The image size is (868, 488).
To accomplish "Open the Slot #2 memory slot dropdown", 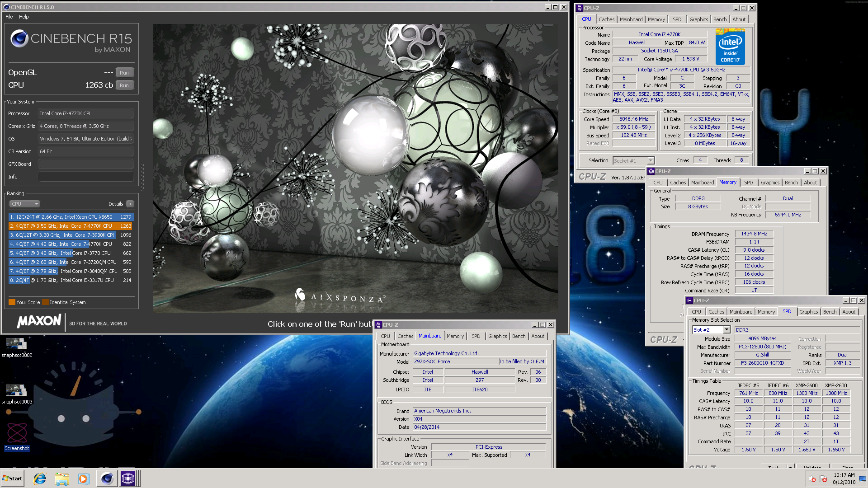I will (x=711, y=330).
